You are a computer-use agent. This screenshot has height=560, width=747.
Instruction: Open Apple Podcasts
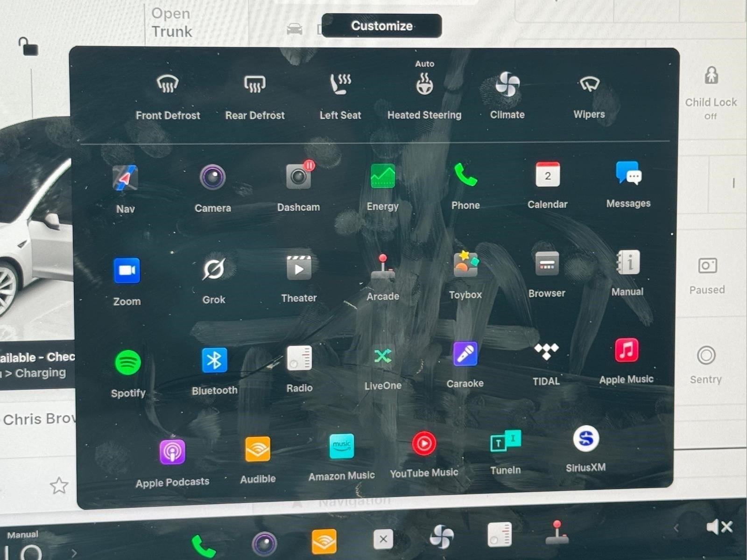coord(172,452)
